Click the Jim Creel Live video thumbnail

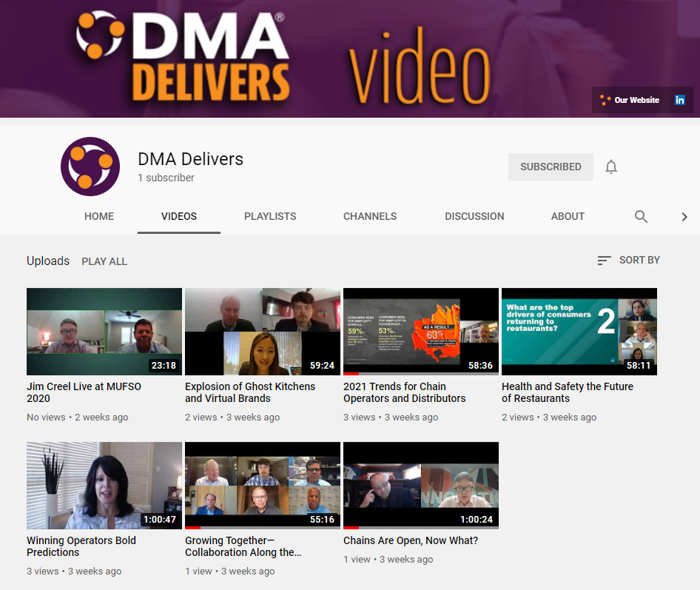coord(104,332)
